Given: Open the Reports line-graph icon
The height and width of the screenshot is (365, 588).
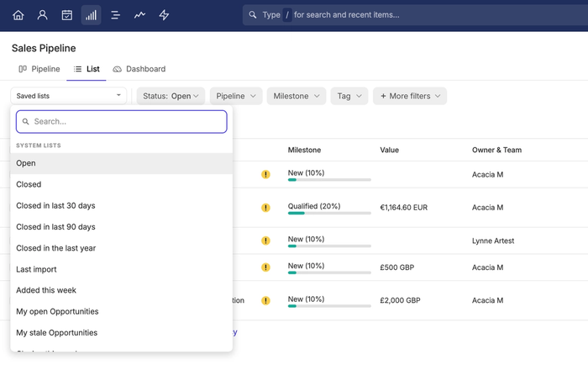Looking at the screenshot, I should click(x=140, y=15).
